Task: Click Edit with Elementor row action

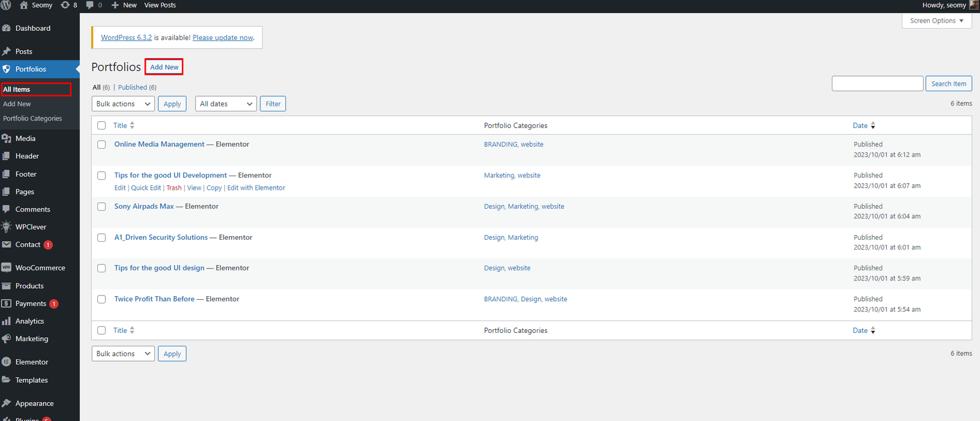Action: [256, 188]
